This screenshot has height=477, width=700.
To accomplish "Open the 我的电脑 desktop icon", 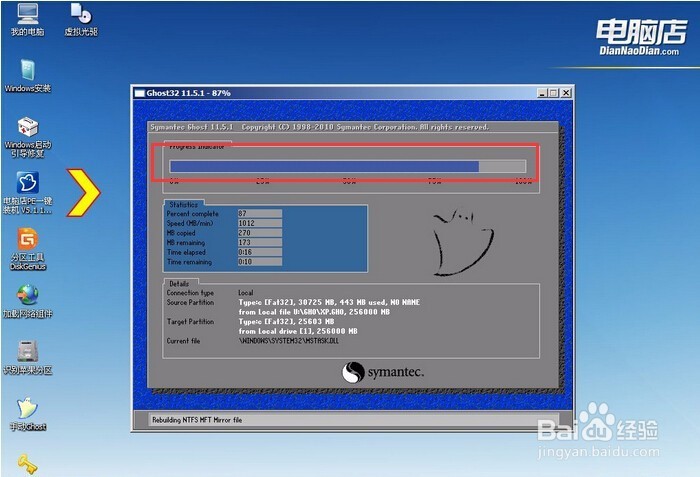I will click(27, 19).
